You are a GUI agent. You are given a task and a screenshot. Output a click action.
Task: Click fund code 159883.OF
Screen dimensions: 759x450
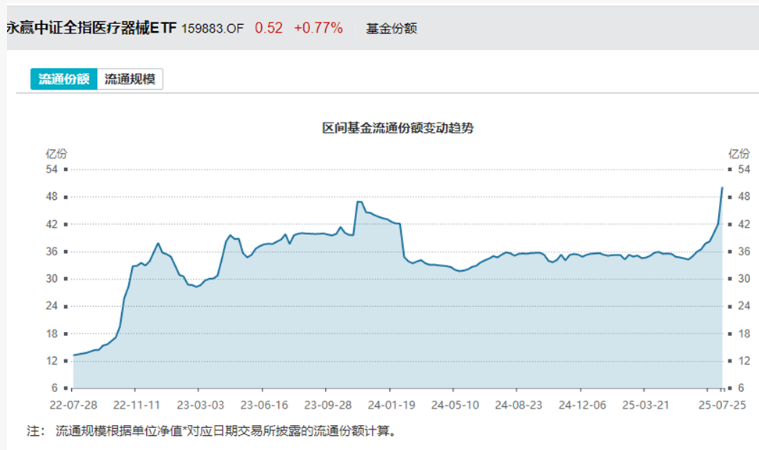pos(213,29)
